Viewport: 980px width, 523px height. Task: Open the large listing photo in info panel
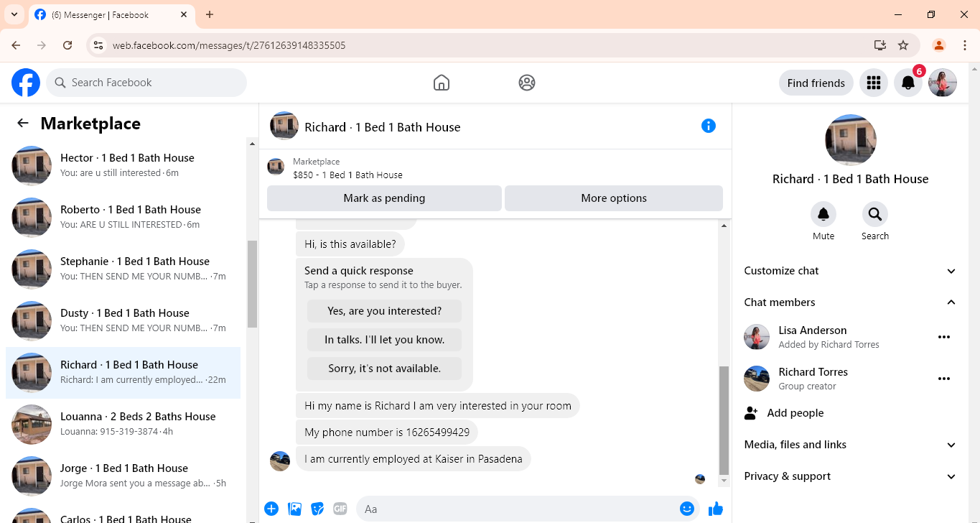click(851, 139)
